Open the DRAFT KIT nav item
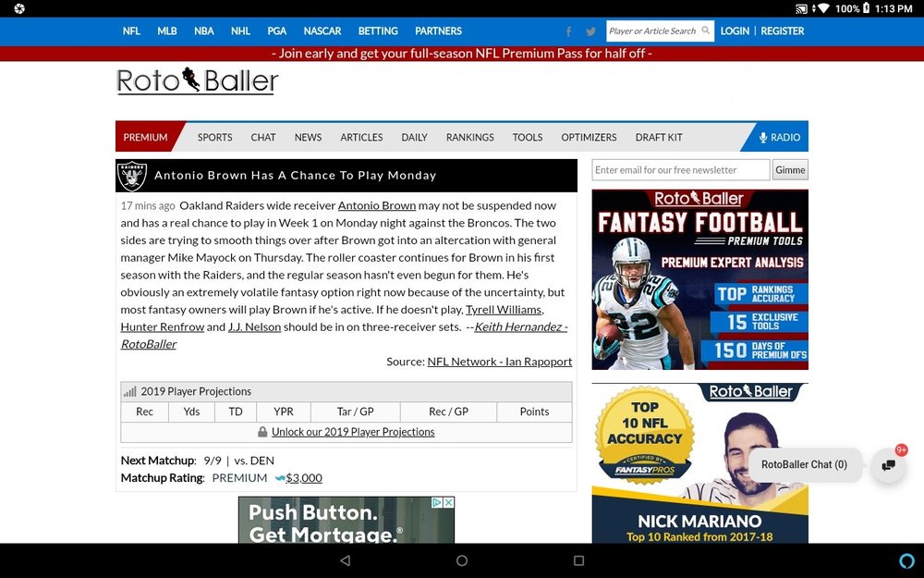This screenshot has width=924, height=578. coord(659,138)
